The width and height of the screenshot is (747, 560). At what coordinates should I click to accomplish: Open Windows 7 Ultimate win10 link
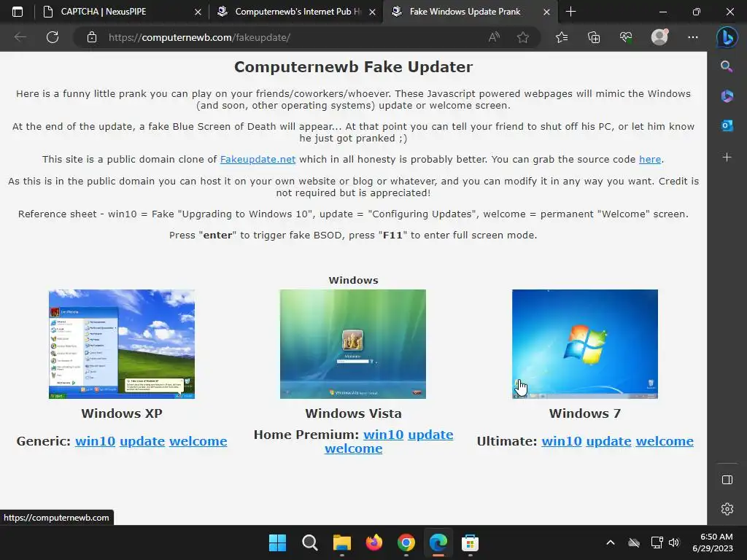click(x=562, y=441)
